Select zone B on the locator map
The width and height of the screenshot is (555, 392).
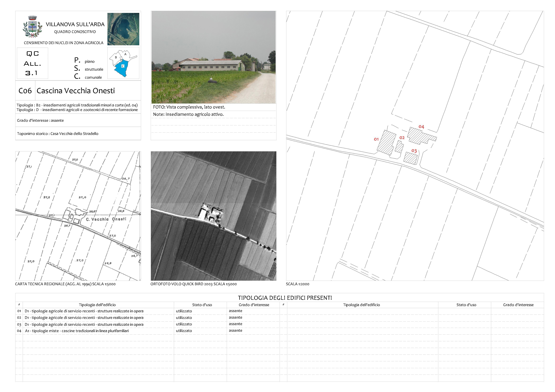coord(116,57)
